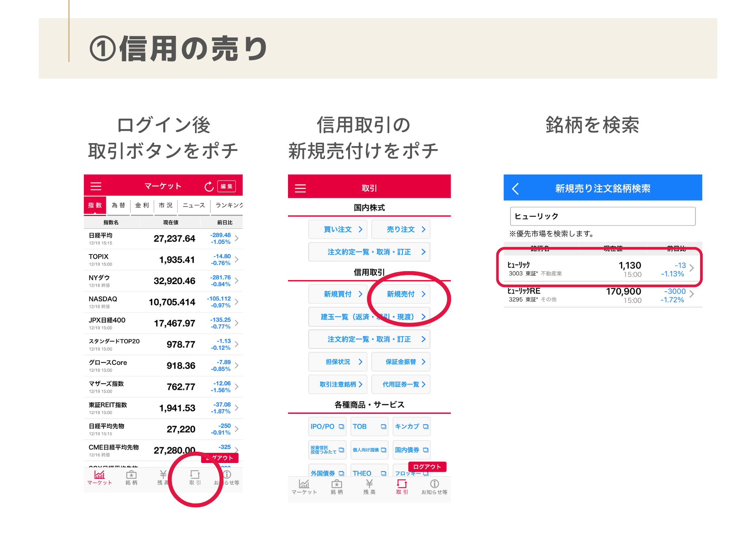This screenshot has width=756, height=534.
Task: Open ヒューリックRE result row chevron
Action: [691, 294]
